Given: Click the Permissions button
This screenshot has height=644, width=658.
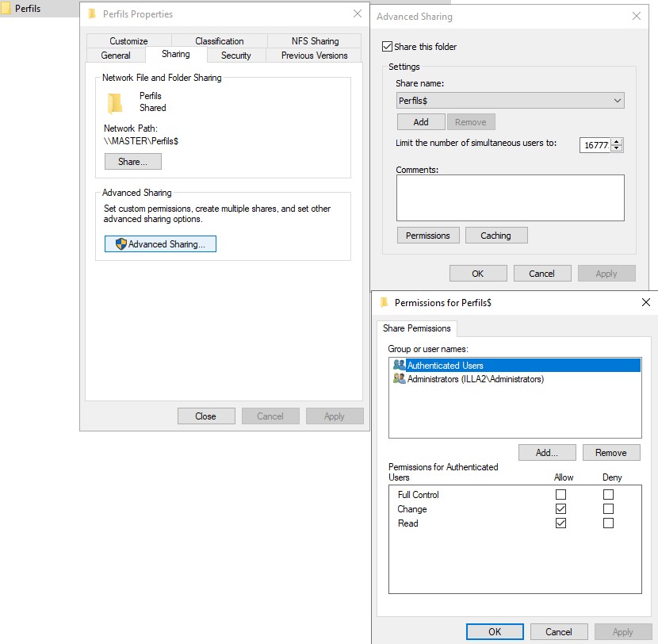Looking at the screenshot, I should pyautogui.click(x=427, y=236).
